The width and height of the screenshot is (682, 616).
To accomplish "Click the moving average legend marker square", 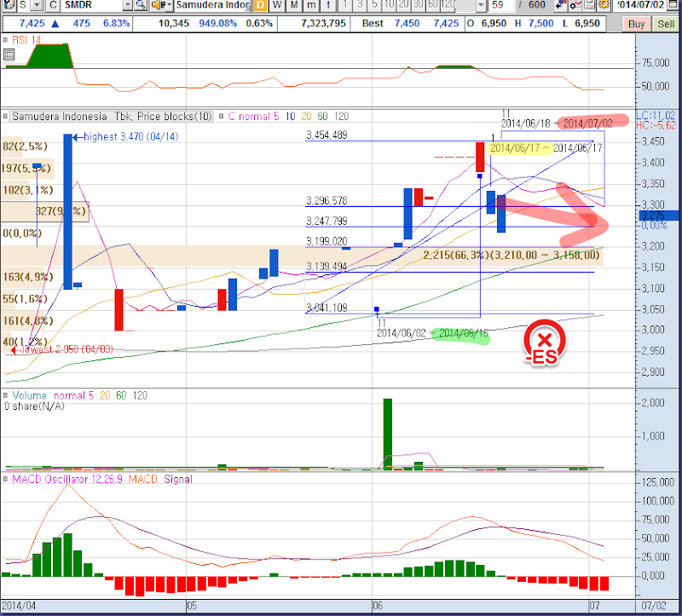I will 222,117.
